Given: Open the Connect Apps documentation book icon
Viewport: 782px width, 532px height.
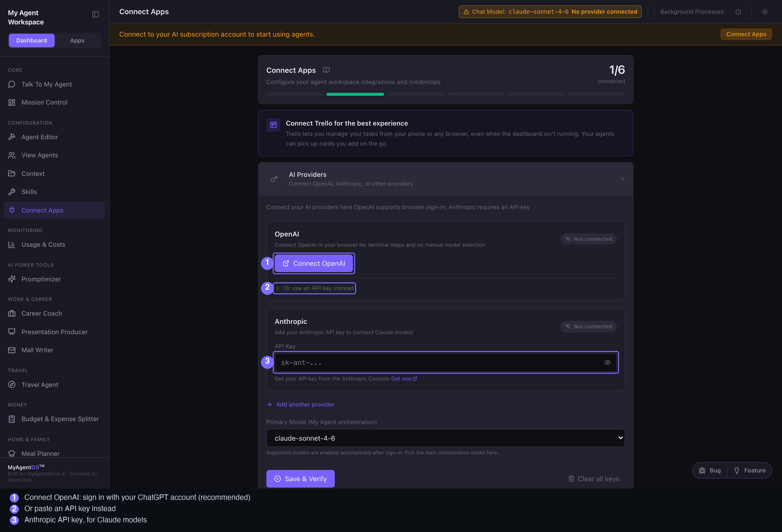Looking at the screenshot, I should point(326,70).
